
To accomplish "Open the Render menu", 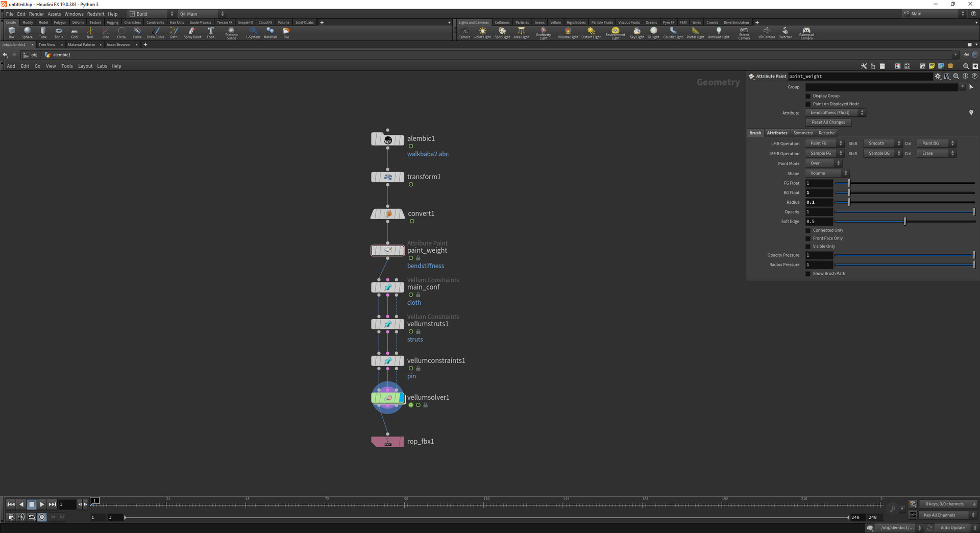I will (36, 14).
